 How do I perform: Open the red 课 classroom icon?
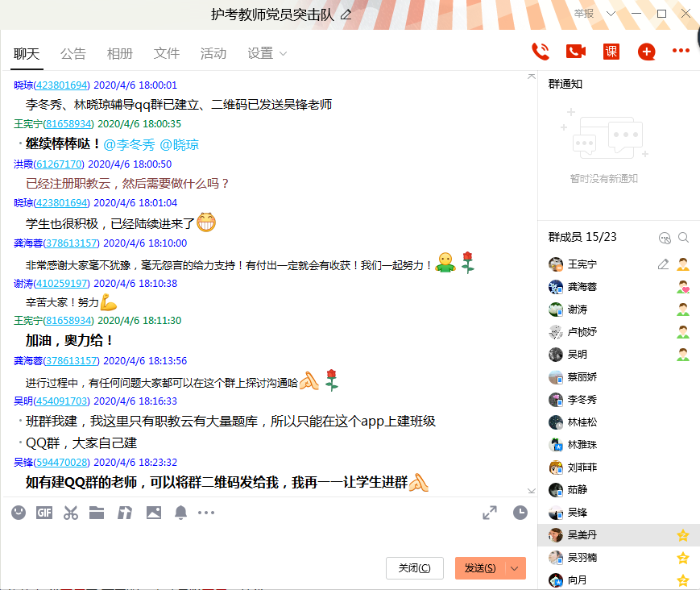pyautogui.click(x=611, y=52)
